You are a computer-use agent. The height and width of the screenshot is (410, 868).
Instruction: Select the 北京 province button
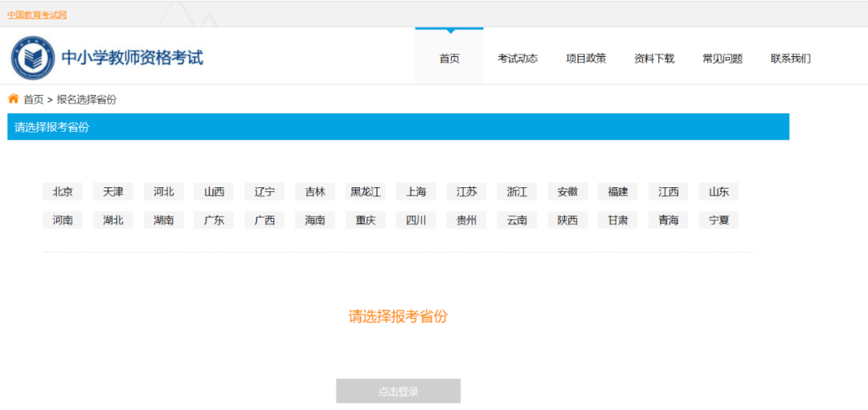[63, 191]
